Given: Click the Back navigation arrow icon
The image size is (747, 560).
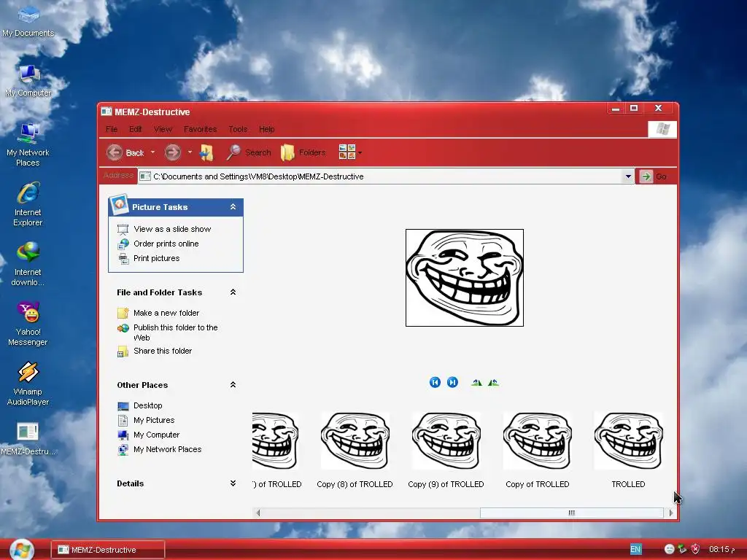Looking at the screenshot, I should [115, 152].
